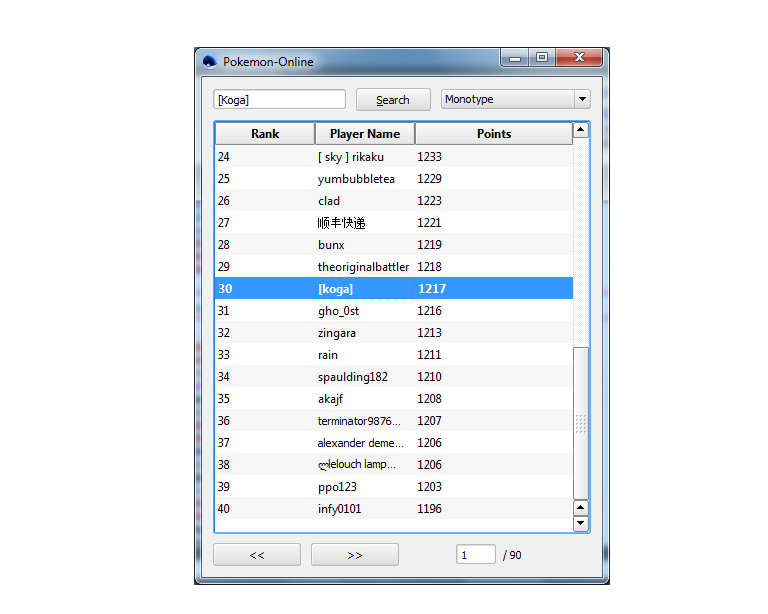Click the scroll down arrow at bottom of scrollbar

click(580, 523)
